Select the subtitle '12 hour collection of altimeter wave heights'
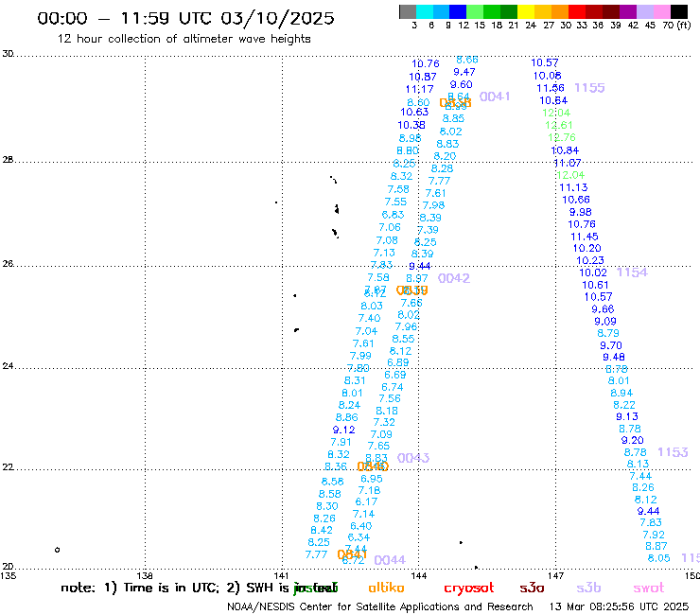700x615 pixels. [x=184, y=39]
